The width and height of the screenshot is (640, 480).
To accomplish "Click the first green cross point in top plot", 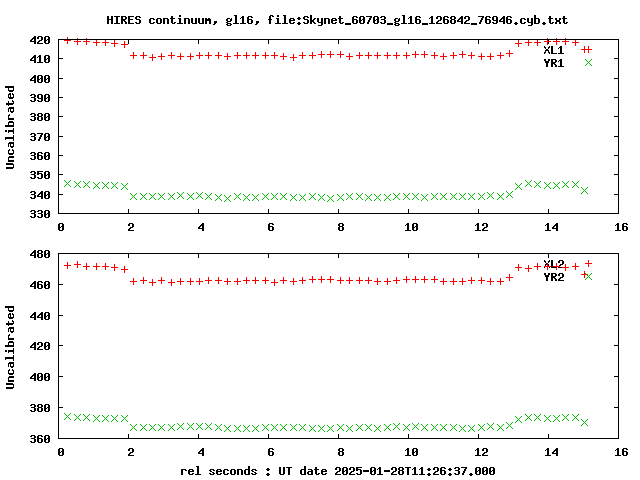I will pyautogui.click(x=68, y=184).
